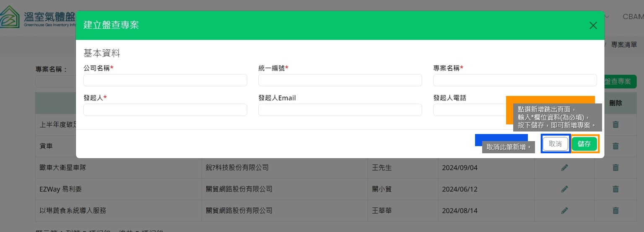The width and height of the screenshot is (644, 232).
Task: Delete the 以琳蔬食系統導入服務 project
Action: [615, 211]
